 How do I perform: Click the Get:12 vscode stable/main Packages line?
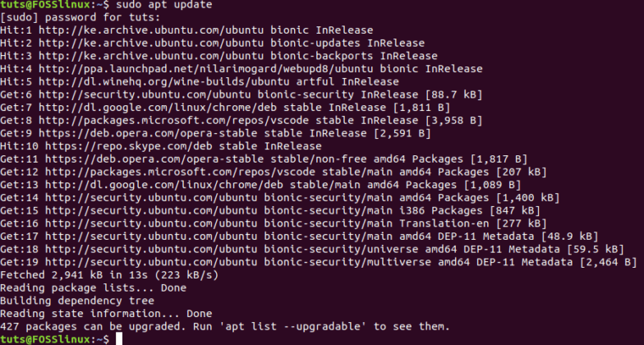[x=273, y=172]
